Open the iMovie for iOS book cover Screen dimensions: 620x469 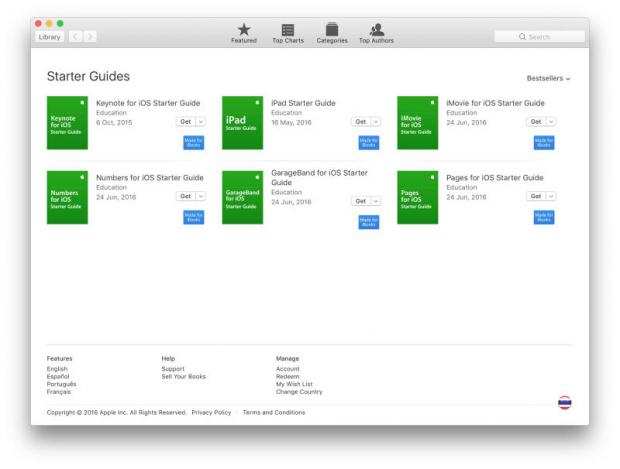[418, 123]
